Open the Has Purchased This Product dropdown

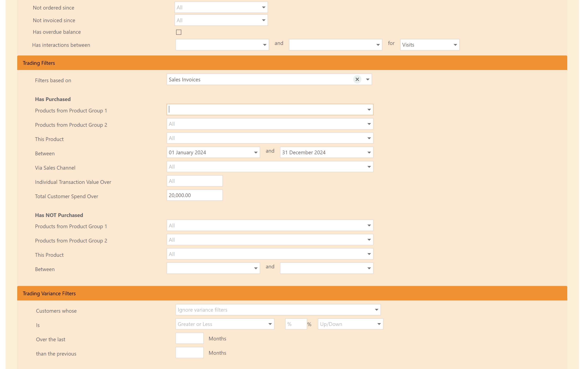[x=270, y=138]
